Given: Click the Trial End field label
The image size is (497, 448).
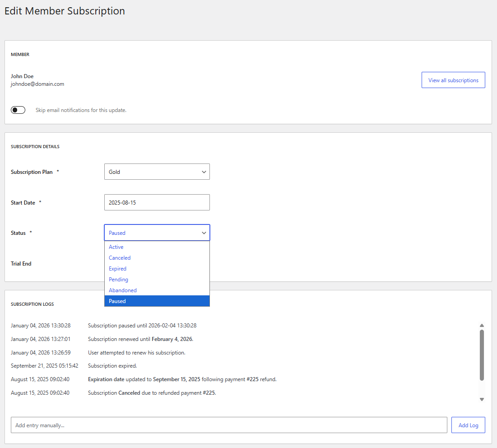Looking at the screenshot, I should tap(21, 263).
